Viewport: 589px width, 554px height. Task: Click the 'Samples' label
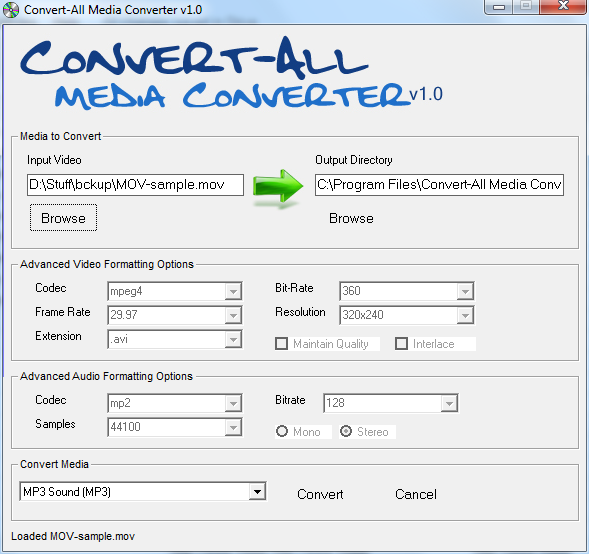(55, 424)
